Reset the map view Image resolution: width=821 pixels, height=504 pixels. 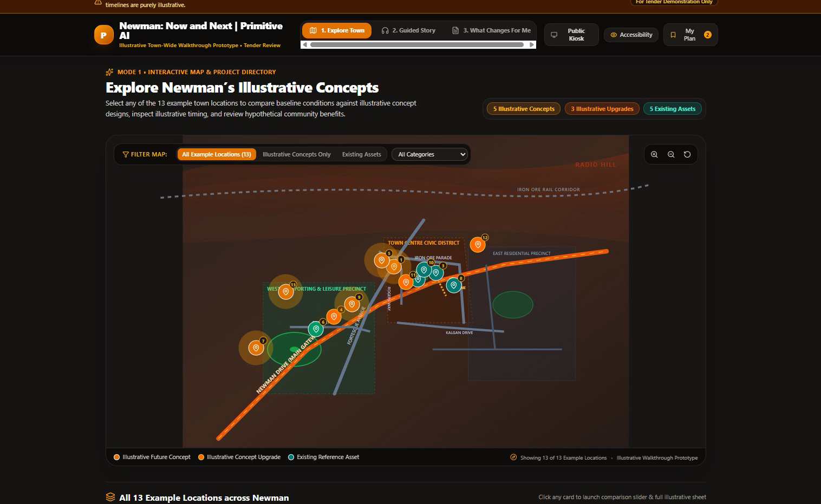click(x=687, y=154)
